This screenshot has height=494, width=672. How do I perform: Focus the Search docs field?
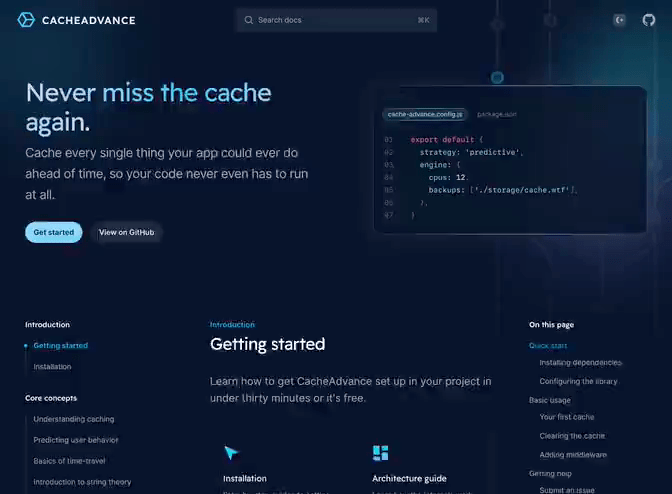coord(335,20)
